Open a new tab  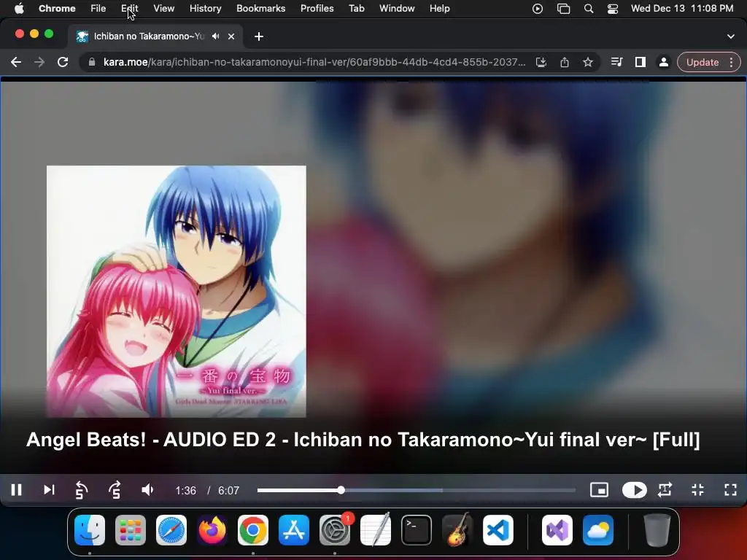[x=259, y=36]
